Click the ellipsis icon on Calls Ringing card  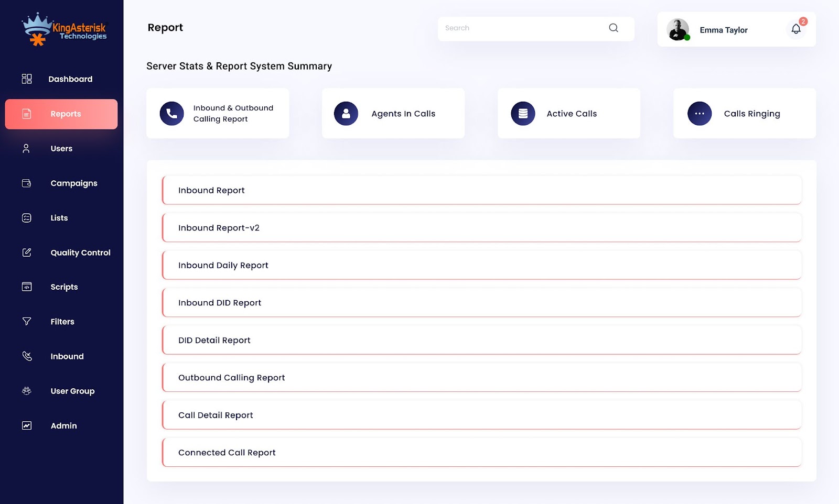(700, 113)
